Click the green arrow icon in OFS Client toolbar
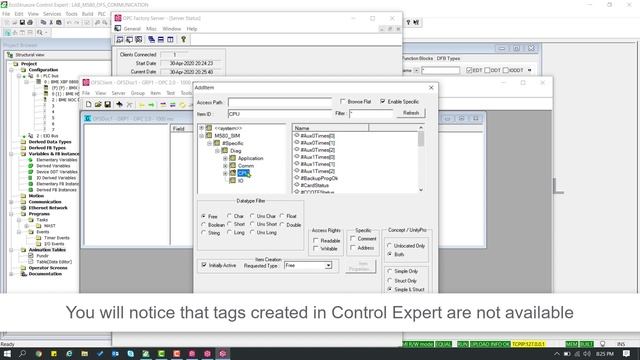This screenshot has height=360, width=640. (x=151, y=105)
